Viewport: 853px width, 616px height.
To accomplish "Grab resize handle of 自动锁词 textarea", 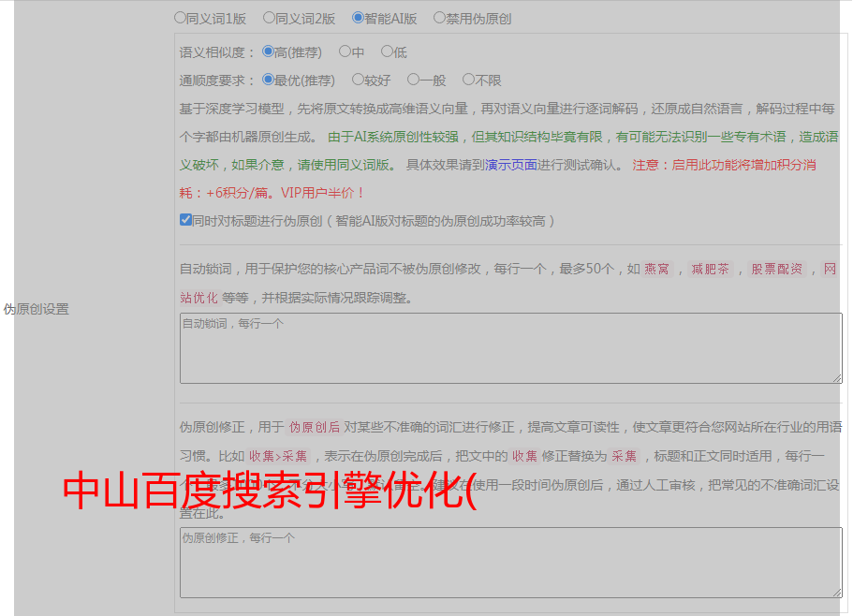I will (837, 378).
